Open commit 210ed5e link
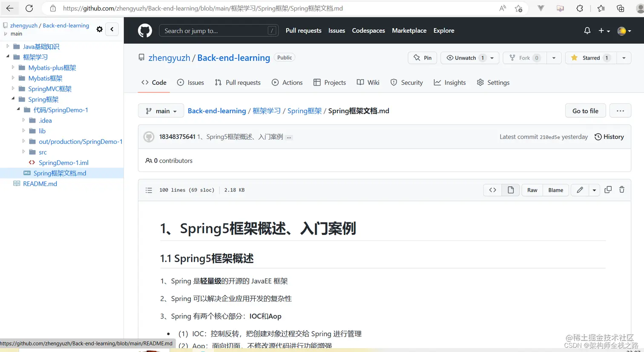The image size is (644, 352). click(549, 137)
